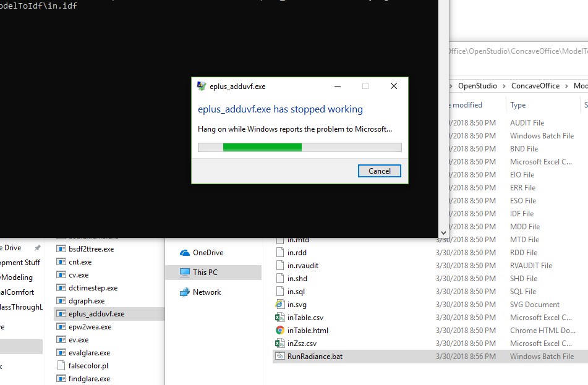Click the dgraph.exe file icon
The width and height of the screenshot is (588, 385).
(x=61, y=301)
